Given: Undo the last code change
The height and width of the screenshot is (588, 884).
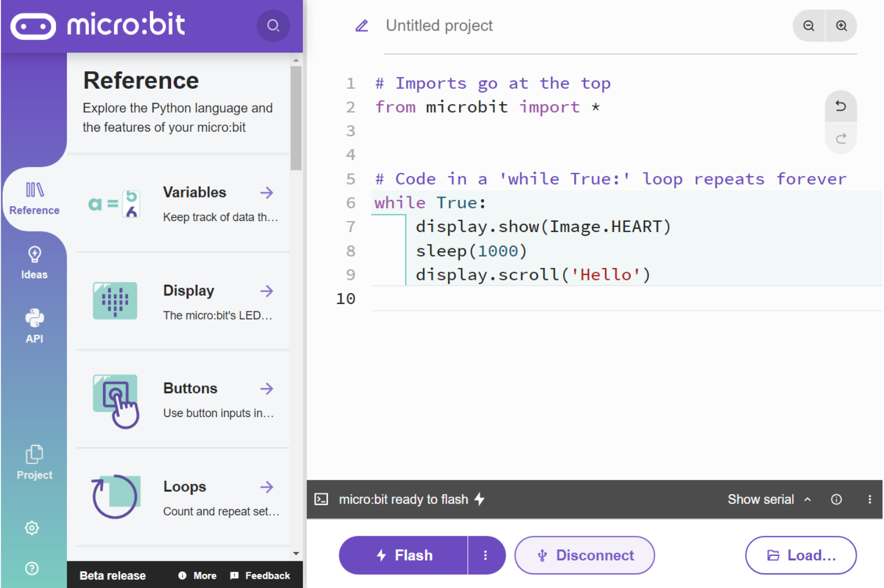Looking at the screenshot, I should tap(841, 106).
